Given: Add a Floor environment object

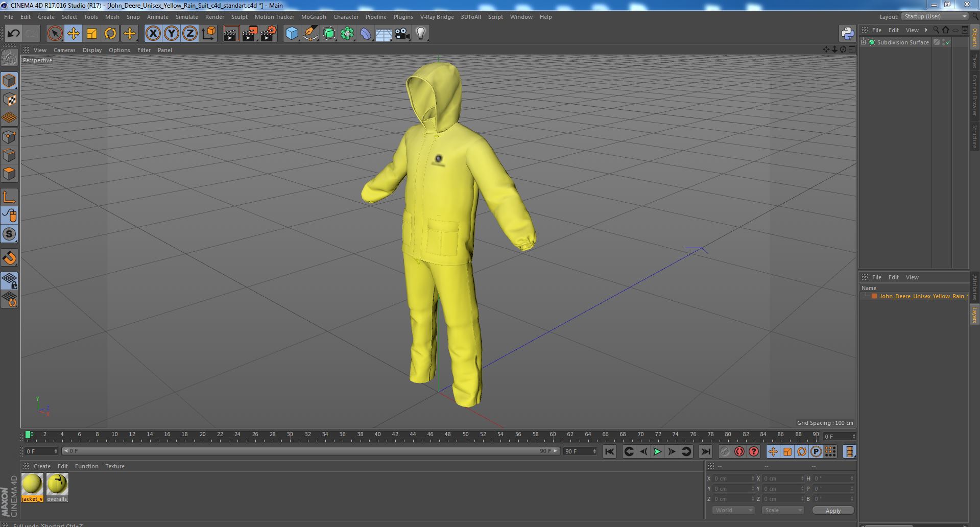Looking at the screenshot, I should [x=384, y=34].
